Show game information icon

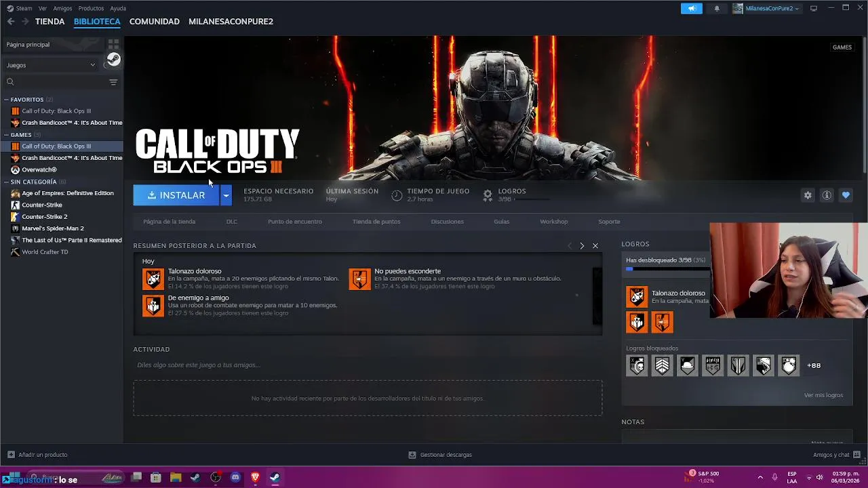827,195
